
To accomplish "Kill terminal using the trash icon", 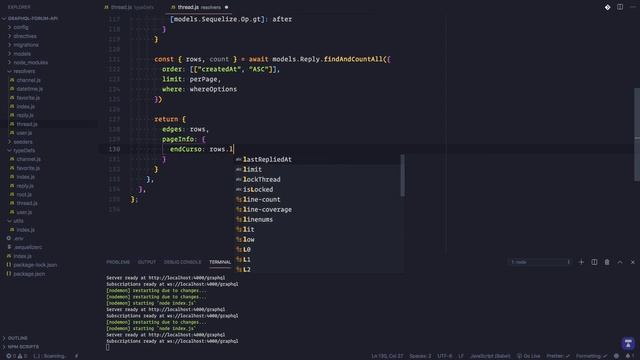I will (607, 262).
